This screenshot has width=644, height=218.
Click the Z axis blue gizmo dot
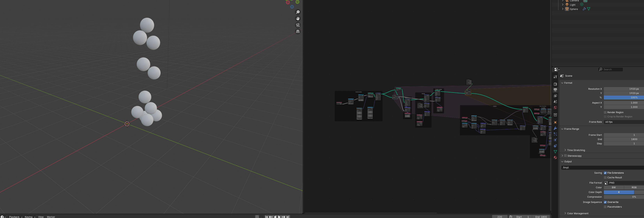pyautogui.click(x=292, y=7)
